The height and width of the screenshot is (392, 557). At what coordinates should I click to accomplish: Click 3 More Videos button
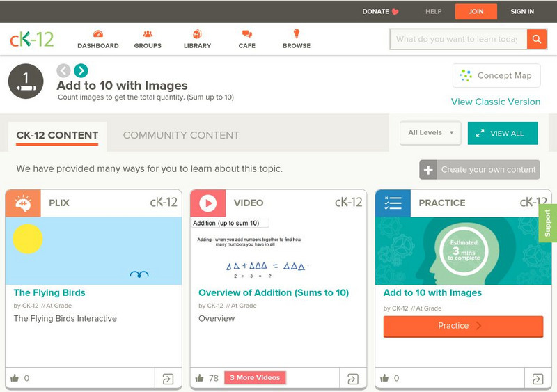[255, 378]
